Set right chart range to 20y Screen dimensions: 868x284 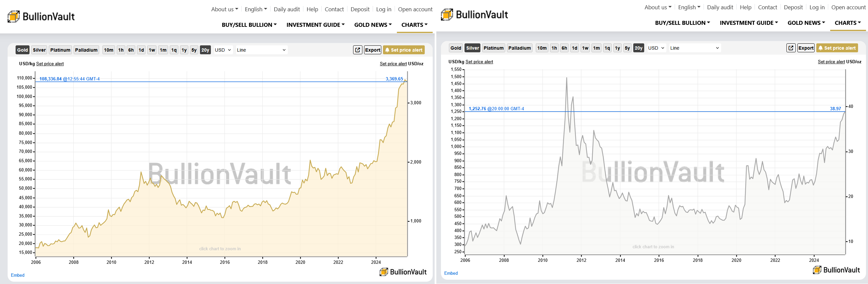pos(639,48)
